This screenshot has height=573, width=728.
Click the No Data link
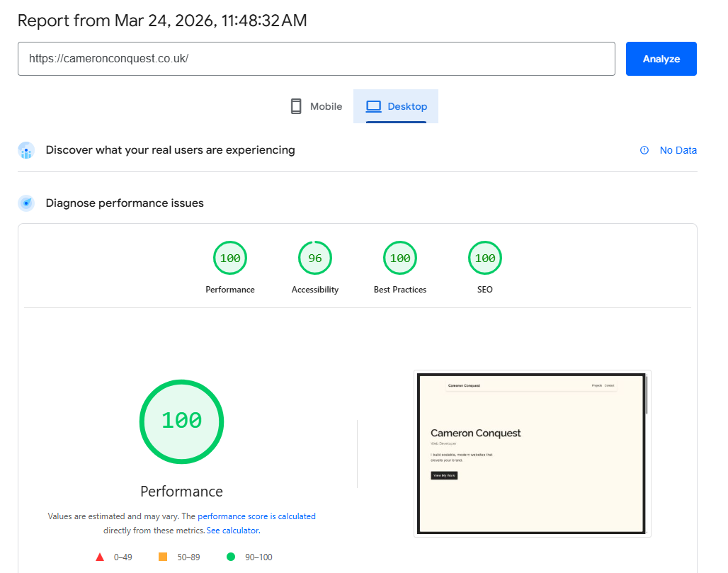(x=678, y=150)
